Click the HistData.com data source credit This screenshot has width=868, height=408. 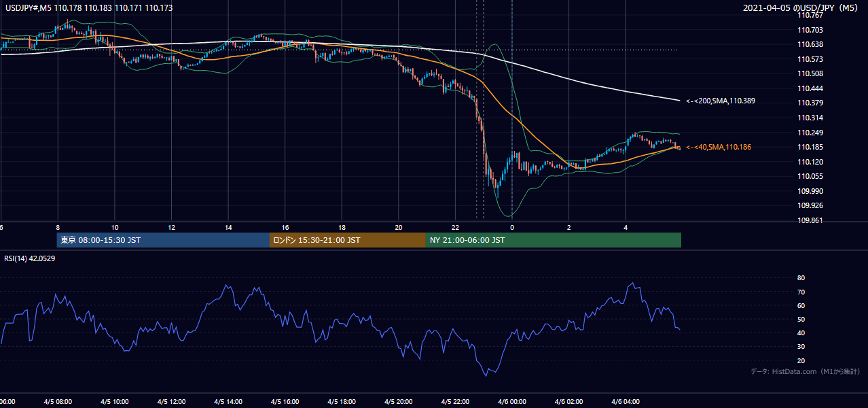pos(805,371)
